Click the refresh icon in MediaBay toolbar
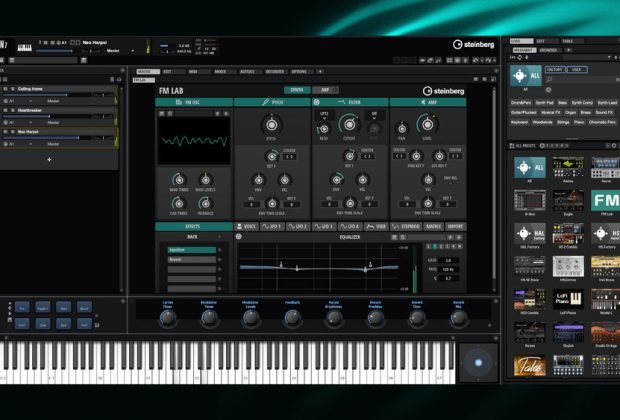Viewport: 620px width, 420px height. pyautogui.click(x=520, y=58)
